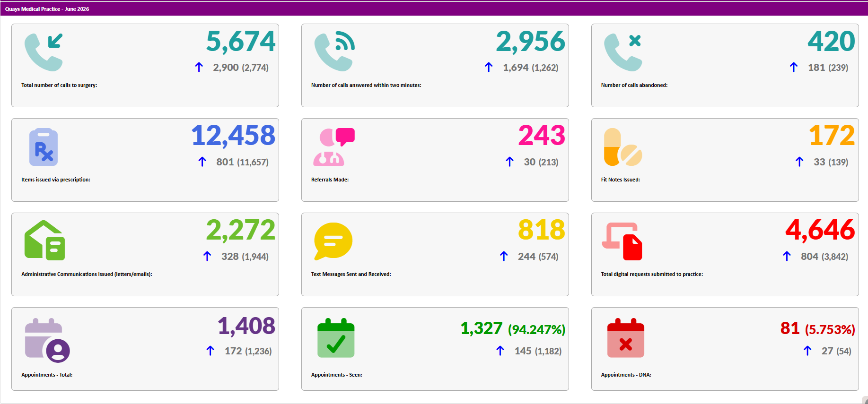The width and height of the screenshot is (868, 404).
Task: Click the blue up arrow beside 2,900
Action: click(199, 68)
